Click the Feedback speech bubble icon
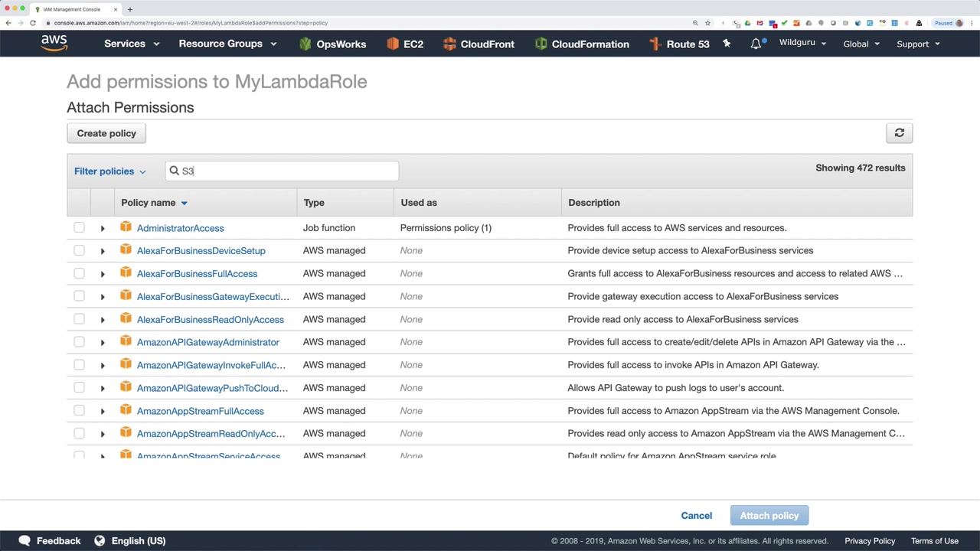The height and width of the screenshot is (551, 980). pyautogui.click(x=24, y=540)
